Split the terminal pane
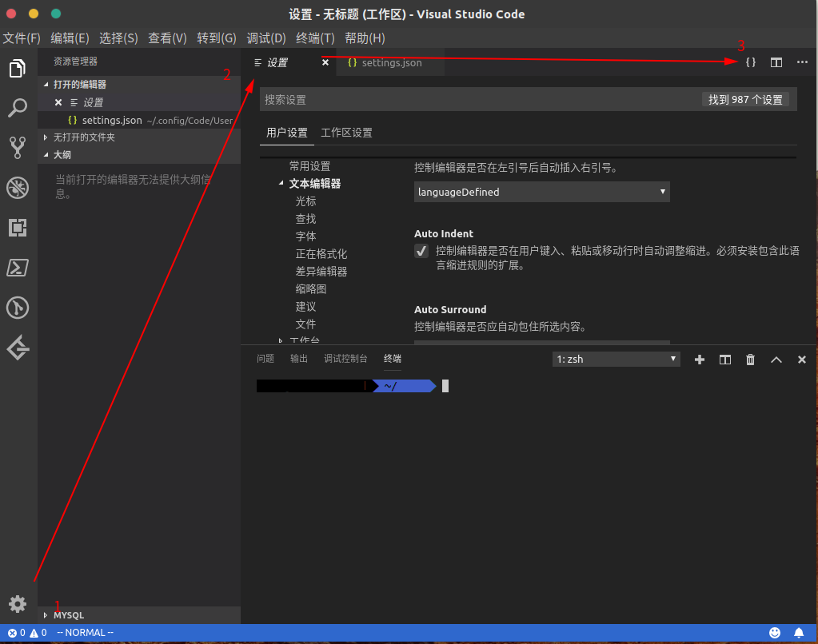The image size is (818, 644). [724, 360]
